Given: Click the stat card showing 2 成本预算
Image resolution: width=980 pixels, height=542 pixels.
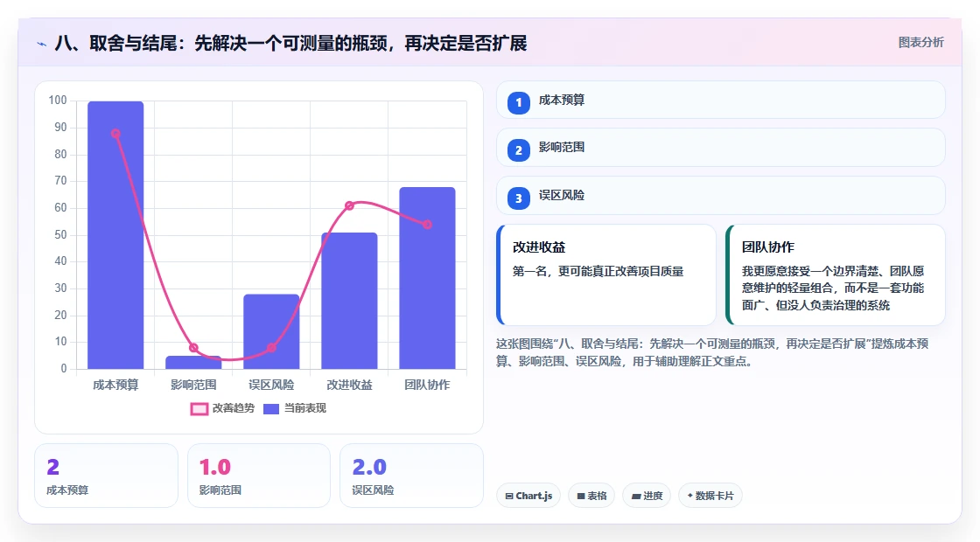Looking at the screenshot, I should point(106,476).
